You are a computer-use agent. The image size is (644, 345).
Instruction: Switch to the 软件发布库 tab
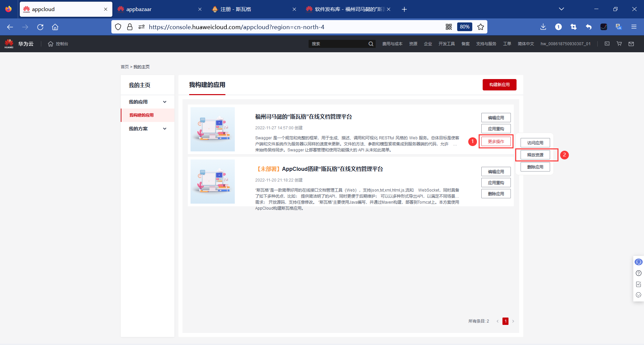pyautogui.click(x=348, y=9)
